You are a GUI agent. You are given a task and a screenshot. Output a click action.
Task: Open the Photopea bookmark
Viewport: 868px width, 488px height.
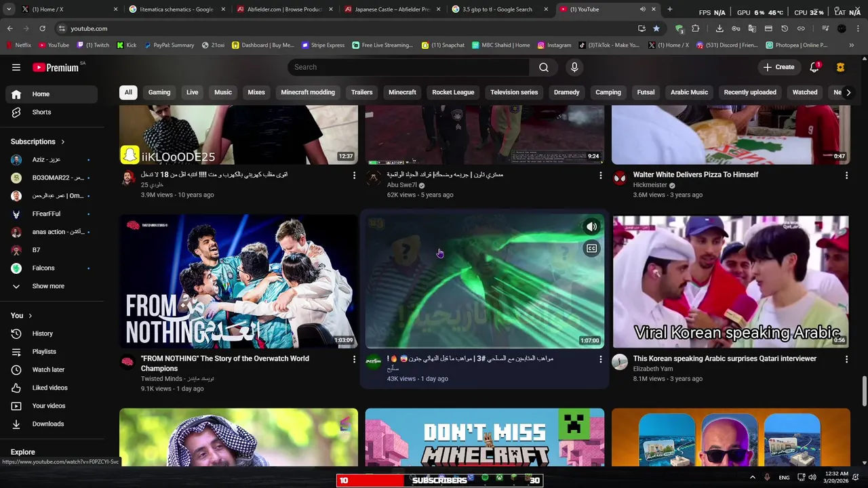[796, 45]
